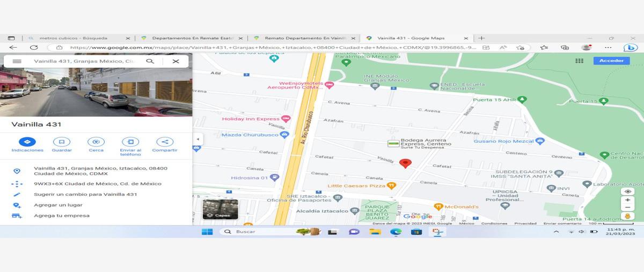The image size is (644, 272).
Task: Click the Edge profile avatar
Action: pos(586,47)
